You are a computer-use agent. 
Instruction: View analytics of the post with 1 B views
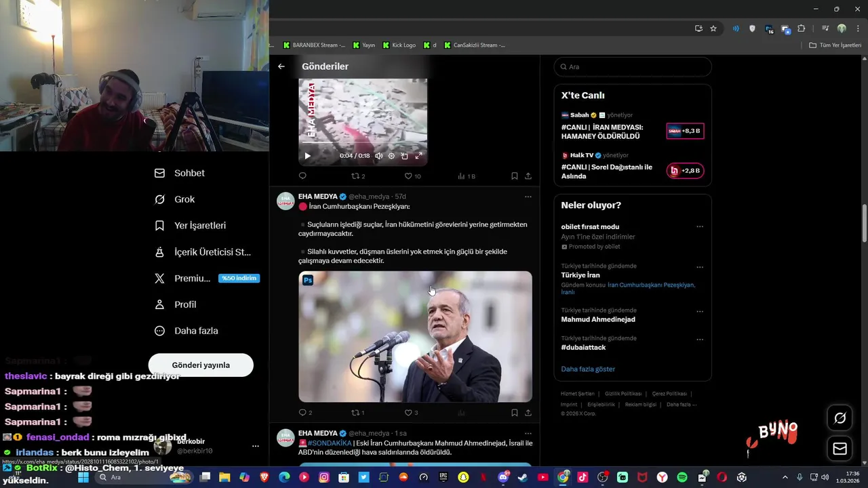tap(467, 176)
